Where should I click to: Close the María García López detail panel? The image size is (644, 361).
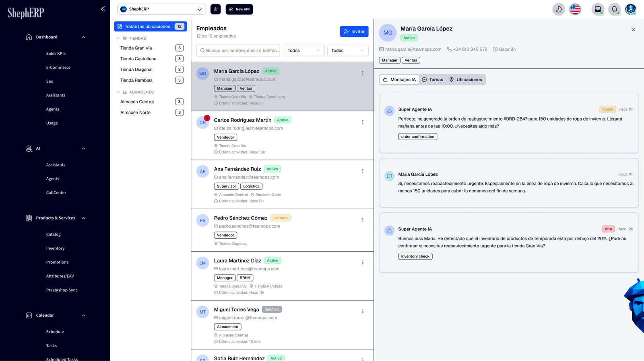pos(633,30)
